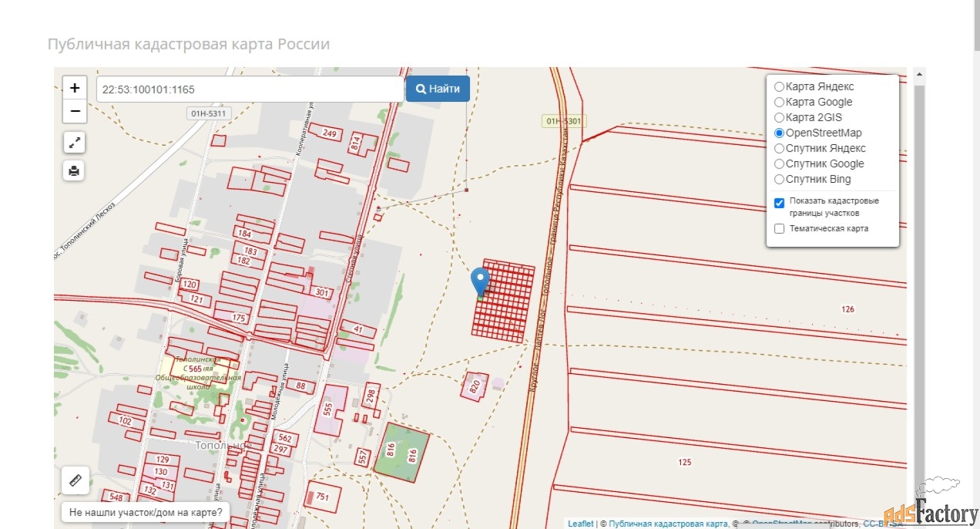Click parcel label 88 on map

click(x=300, y=386)
